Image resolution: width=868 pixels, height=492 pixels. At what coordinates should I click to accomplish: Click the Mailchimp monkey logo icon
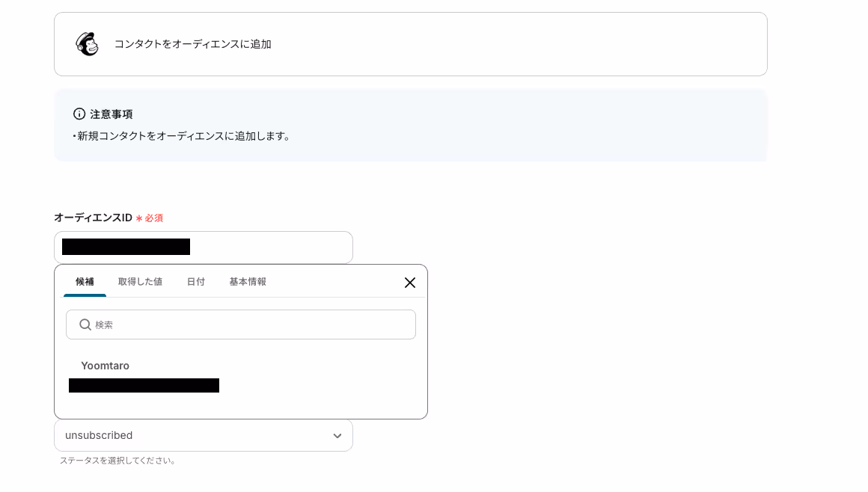(x=87, y=44)
